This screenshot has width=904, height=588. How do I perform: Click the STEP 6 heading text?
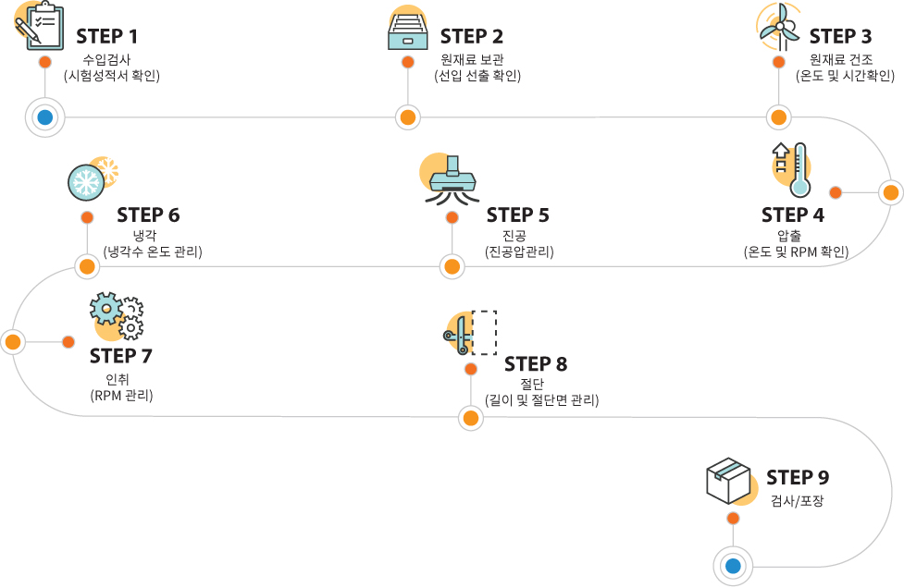click(x=148, y=215)
